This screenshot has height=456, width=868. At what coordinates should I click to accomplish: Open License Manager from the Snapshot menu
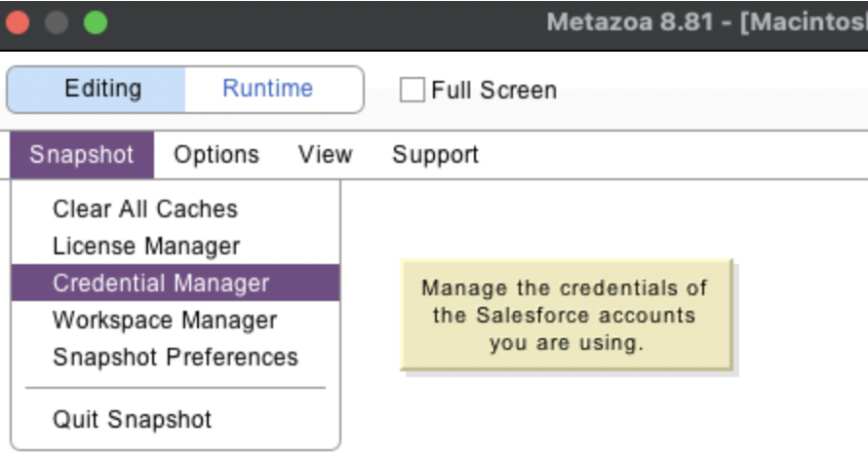(145, 247)
